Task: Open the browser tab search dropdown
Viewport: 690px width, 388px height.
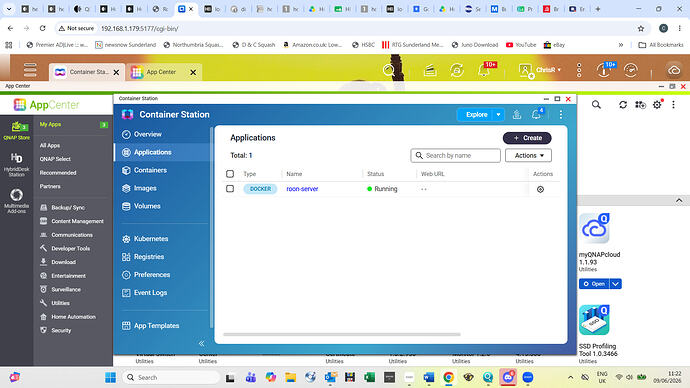Action: 8,8
